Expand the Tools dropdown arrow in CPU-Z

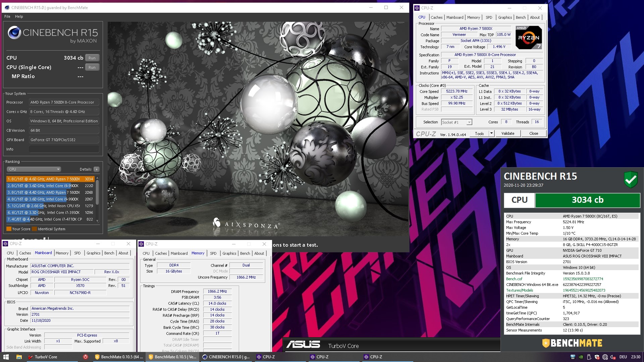(491, 133)
